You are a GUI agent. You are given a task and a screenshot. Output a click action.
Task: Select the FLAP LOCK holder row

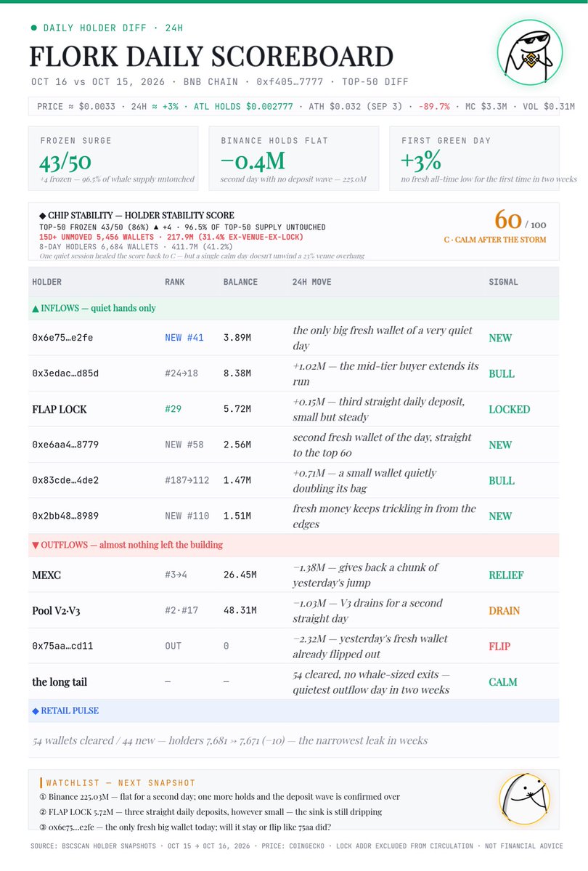294,409
